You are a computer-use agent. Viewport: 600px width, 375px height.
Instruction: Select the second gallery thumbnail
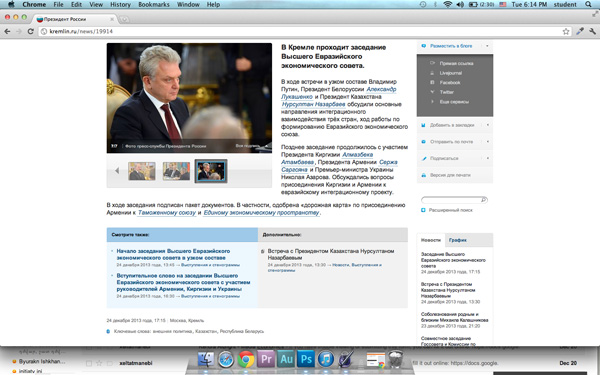[x=176, y=171]
